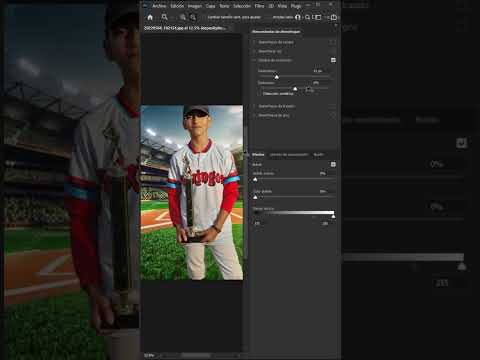This screenshot has width=480, height=360.
Task: Open the Vista menu
Action: 282,6
